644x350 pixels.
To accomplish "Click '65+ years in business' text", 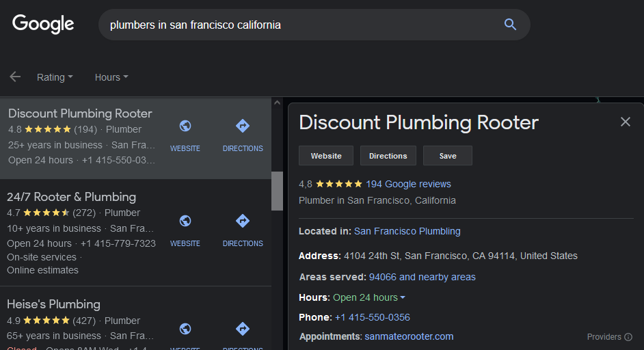I will coord(54,336).
